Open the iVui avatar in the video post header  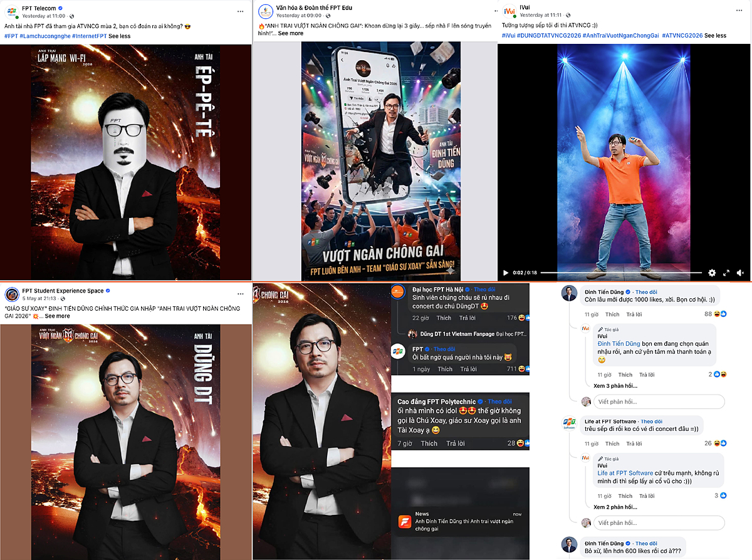point(509,11)
